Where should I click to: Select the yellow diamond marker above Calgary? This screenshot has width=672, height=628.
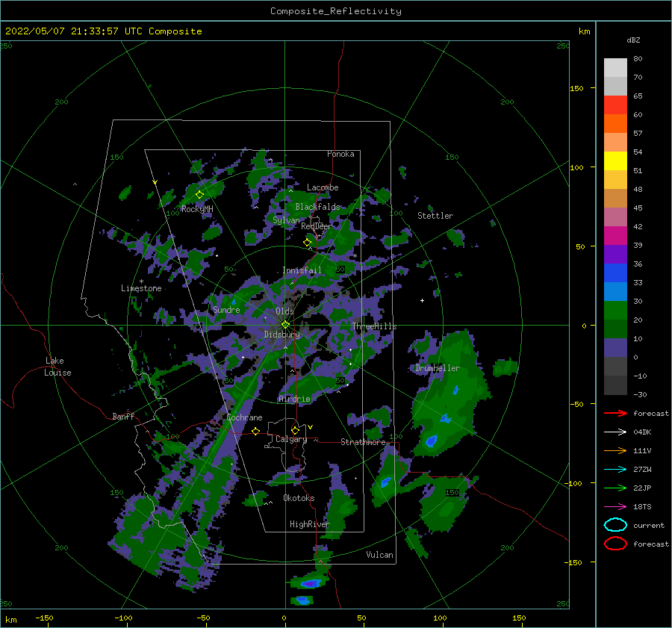295,430
